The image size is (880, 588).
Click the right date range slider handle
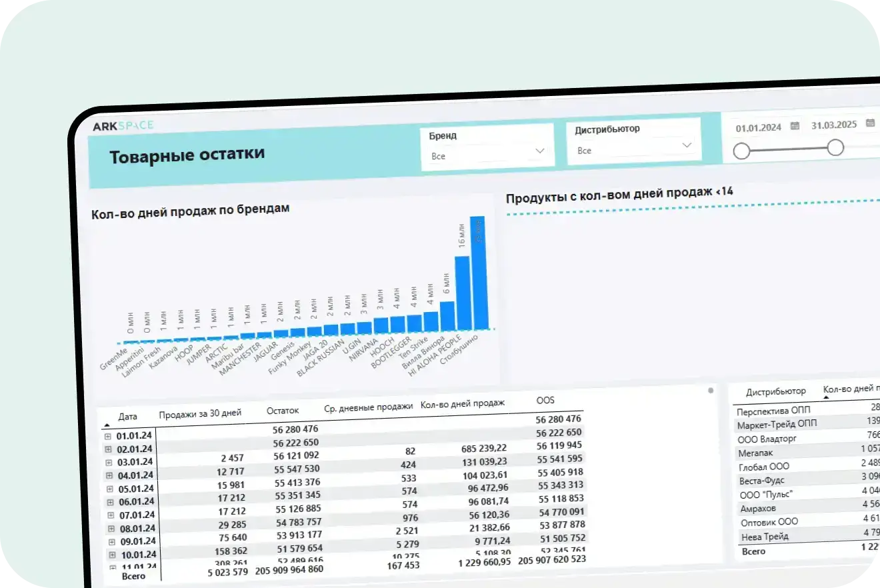(835, 147)
